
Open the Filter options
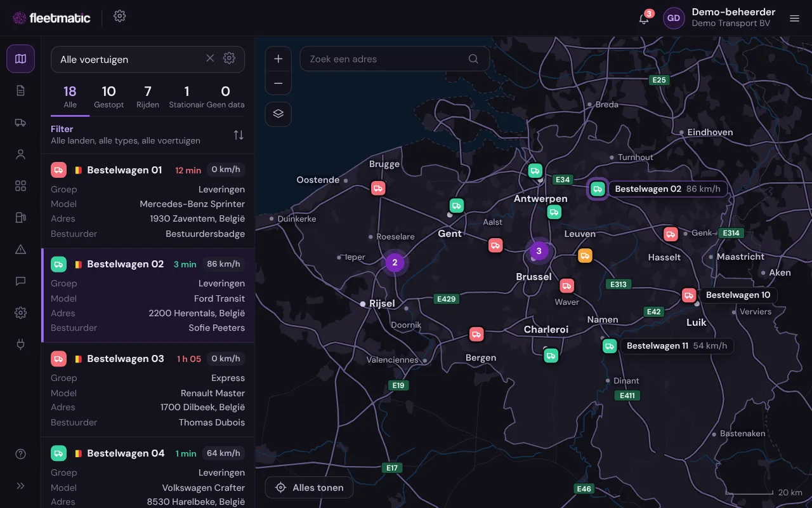(126, 135)
